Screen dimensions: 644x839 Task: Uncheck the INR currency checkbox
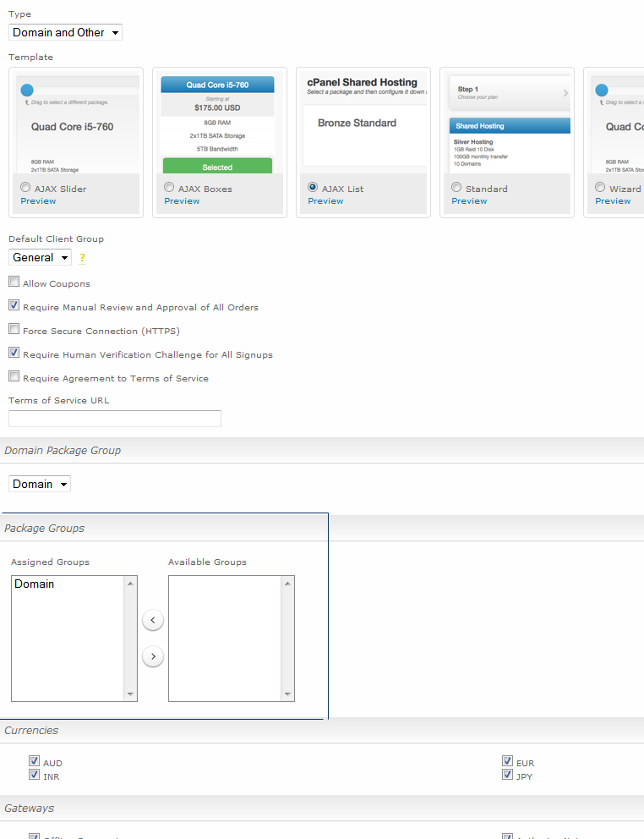[x=35, y=774]
